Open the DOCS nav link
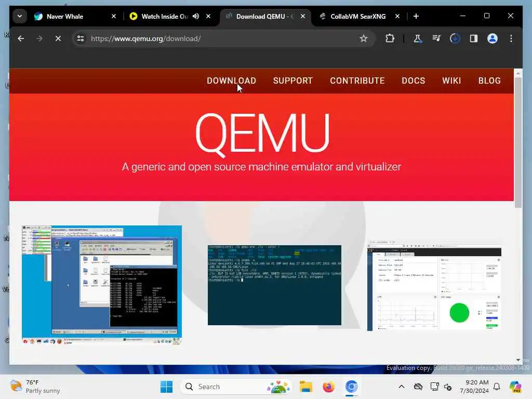This screenshot has width=532, height=399. pyautogui.click(x=413, y=81)
